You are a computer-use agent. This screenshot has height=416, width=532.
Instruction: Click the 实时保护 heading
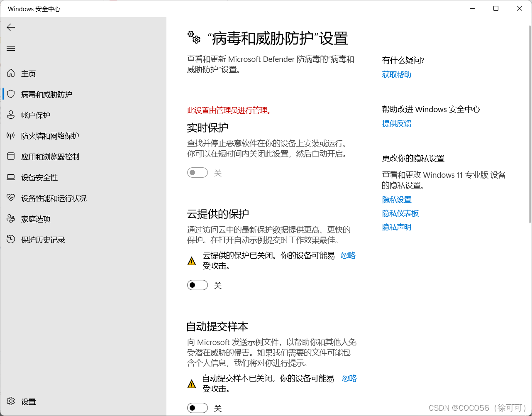pos(207,127)
